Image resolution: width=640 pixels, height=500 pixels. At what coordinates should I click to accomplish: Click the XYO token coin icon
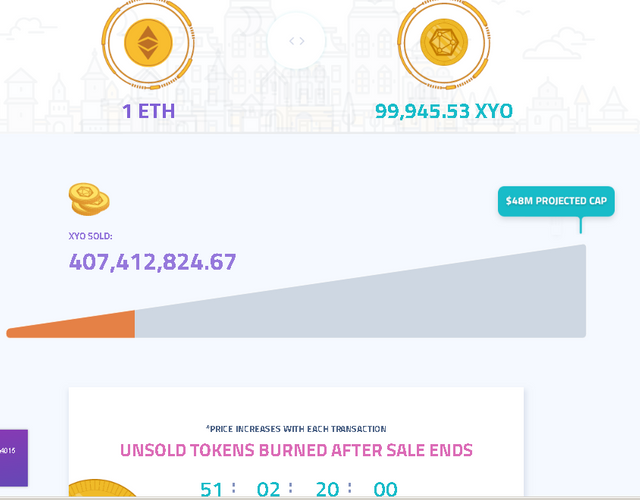coord(443,43)
